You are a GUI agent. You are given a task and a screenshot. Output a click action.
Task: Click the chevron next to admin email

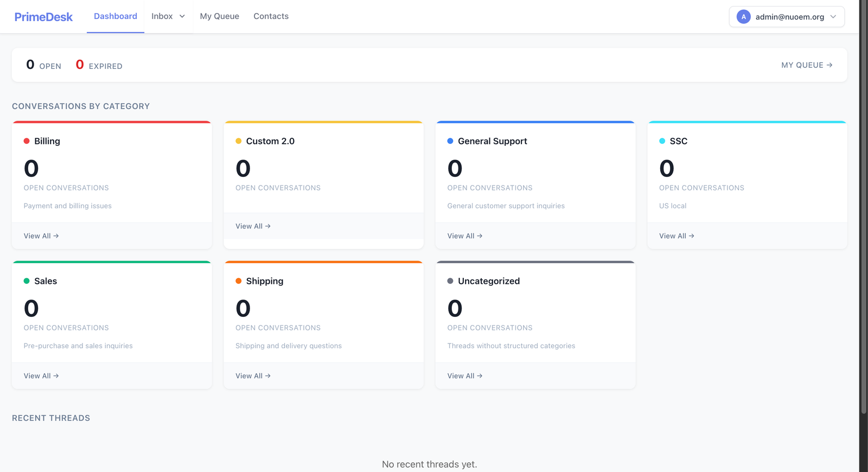coord(833,17)
